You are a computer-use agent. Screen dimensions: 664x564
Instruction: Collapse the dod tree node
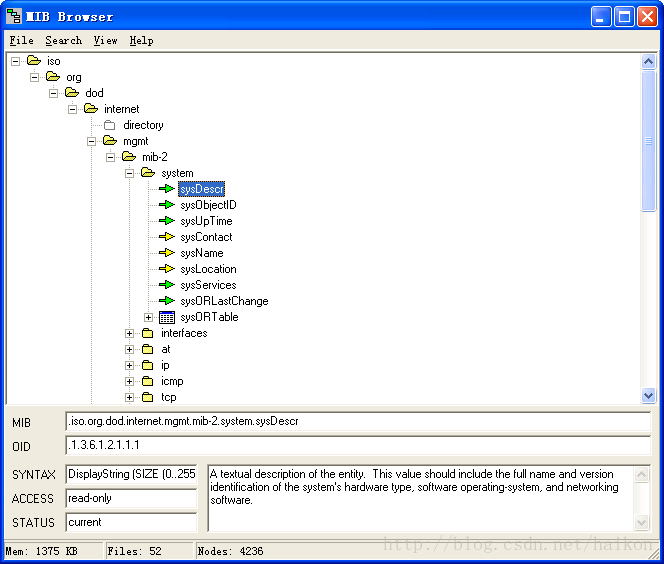click(x=54, y=93)
